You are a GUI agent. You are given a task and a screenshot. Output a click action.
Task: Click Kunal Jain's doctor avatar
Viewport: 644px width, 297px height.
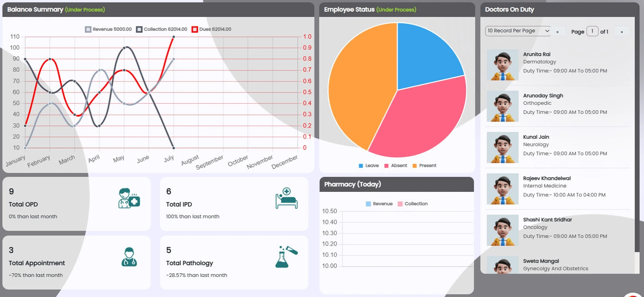tap(502, 148)
